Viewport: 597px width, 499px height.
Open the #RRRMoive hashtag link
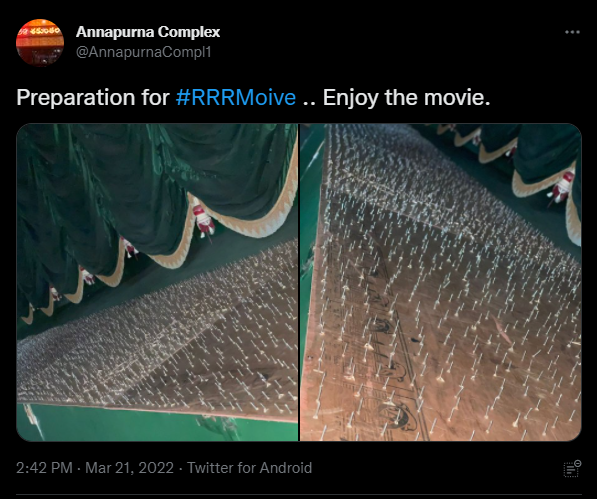(236, 97)
